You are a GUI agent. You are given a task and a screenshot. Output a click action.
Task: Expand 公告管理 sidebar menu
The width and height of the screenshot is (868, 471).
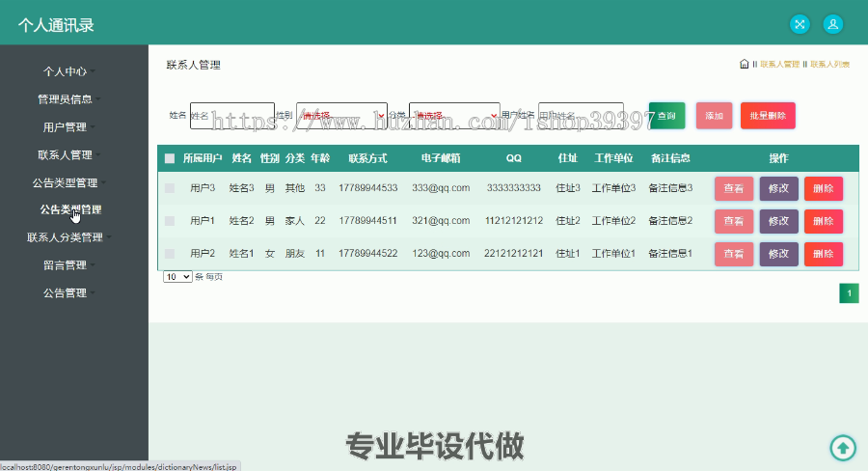coord(66,292)
